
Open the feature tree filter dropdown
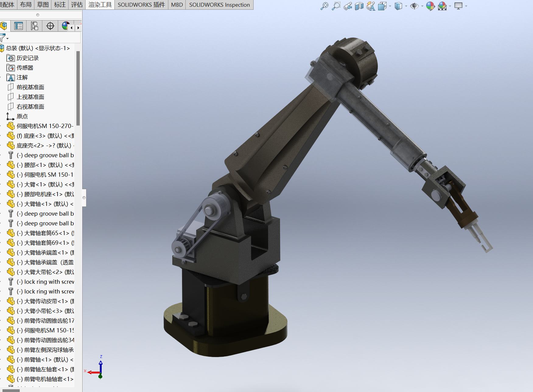pyautogui.click(x=4, y=38)
